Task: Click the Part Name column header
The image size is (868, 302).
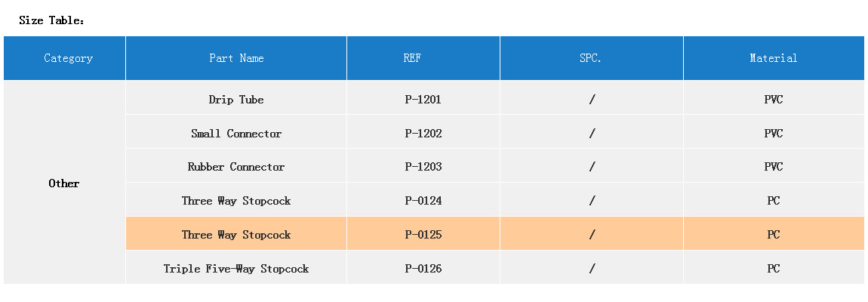Action: pos(236,58)
